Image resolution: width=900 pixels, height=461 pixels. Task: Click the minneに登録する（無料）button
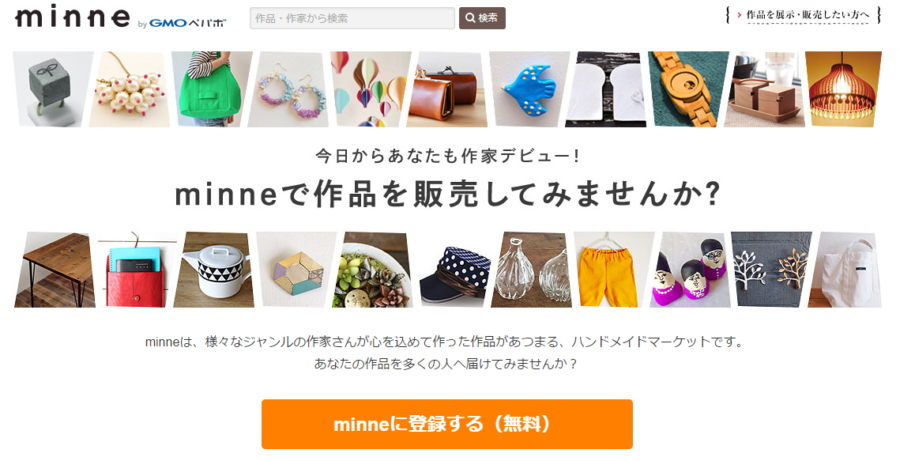point(447,424)
